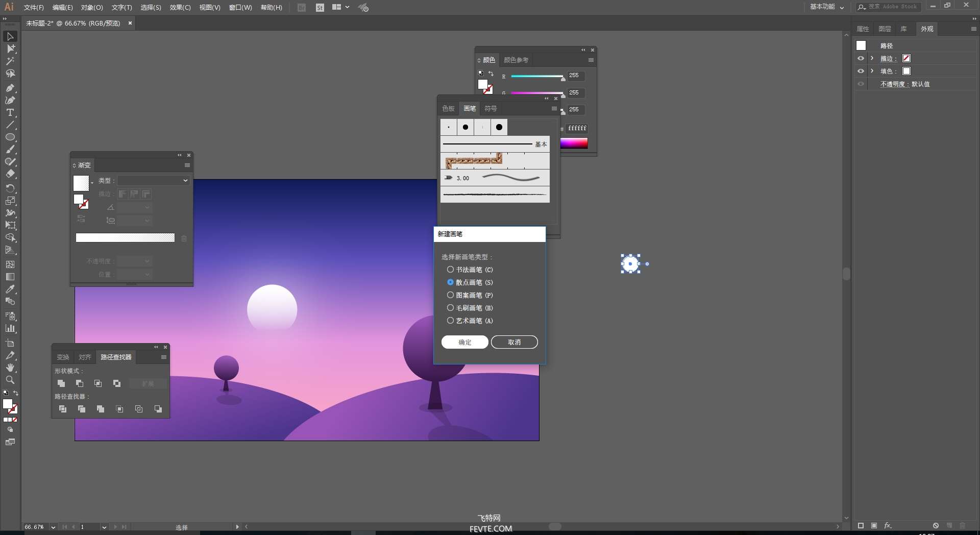Select the Rotate tool
Screen dimensions: 980x535
click(x=10, y=188)
